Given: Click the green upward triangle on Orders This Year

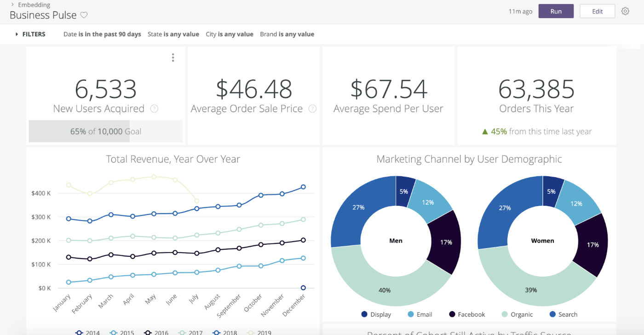Looking at the screenshot, I should pos(485,131).
